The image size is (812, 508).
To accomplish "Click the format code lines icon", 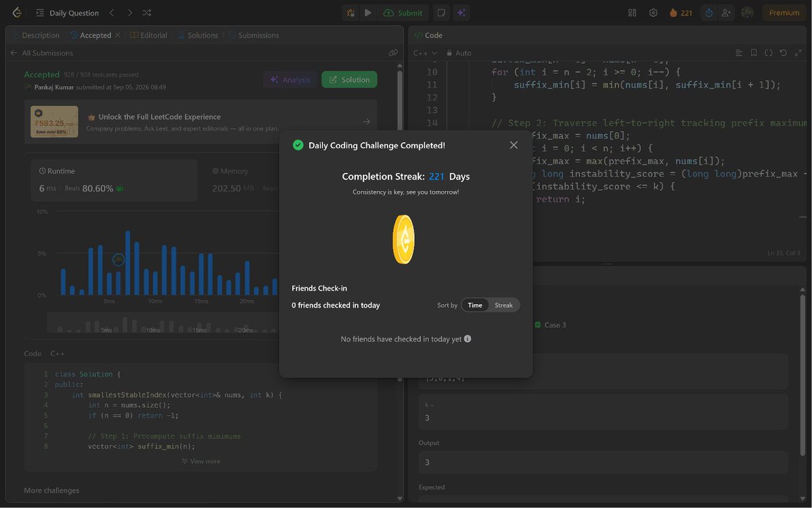I will point(739,53).
